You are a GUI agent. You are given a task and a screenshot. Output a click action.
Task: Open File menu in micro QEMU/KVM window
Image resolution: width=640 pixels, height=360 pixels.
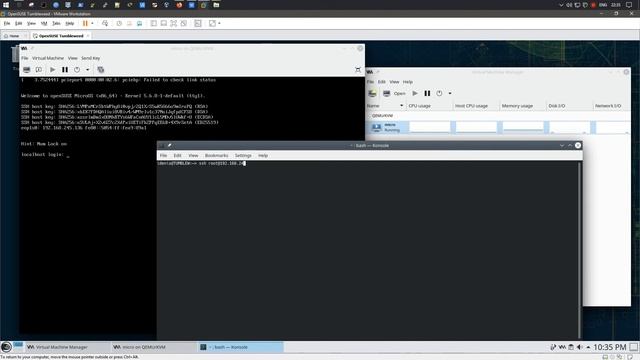pyautogui.click(x=24, y=58)
